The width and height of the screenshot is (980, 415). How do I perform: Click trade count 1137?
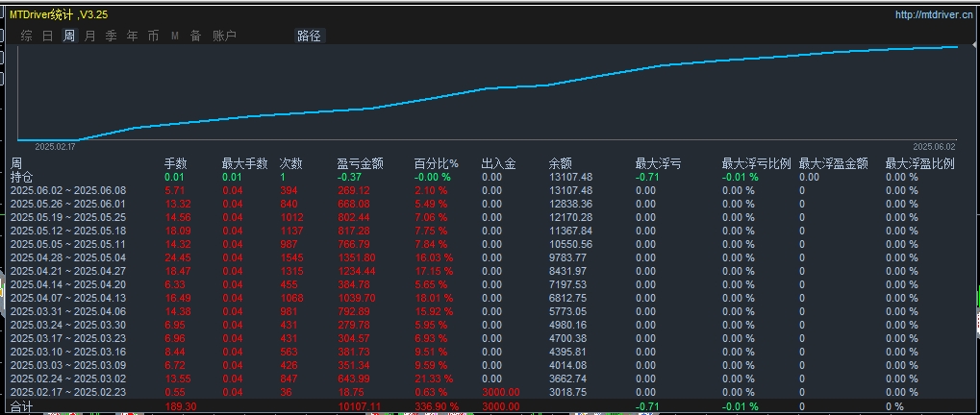pyautogui.click(x=290, y=231)
